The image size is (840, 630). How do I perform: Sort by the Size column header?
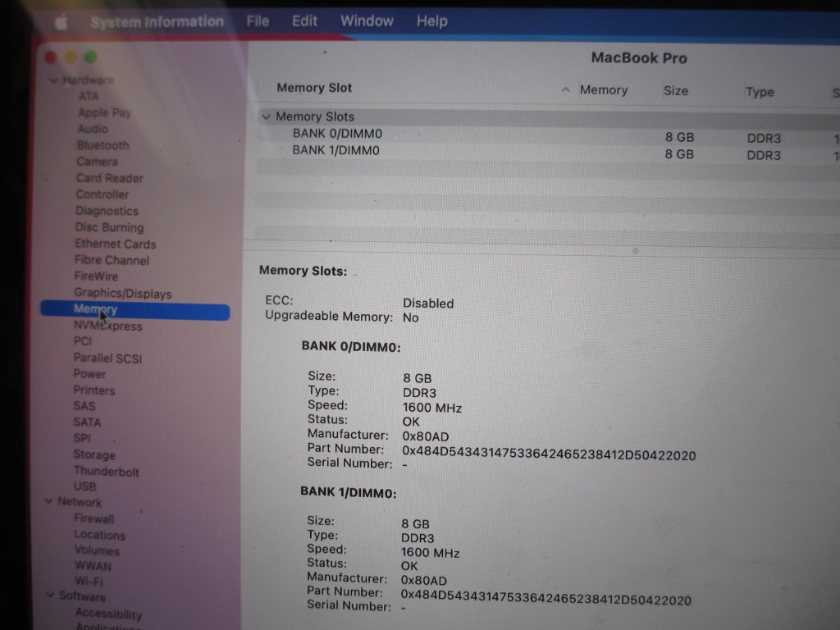click(676, 91)
